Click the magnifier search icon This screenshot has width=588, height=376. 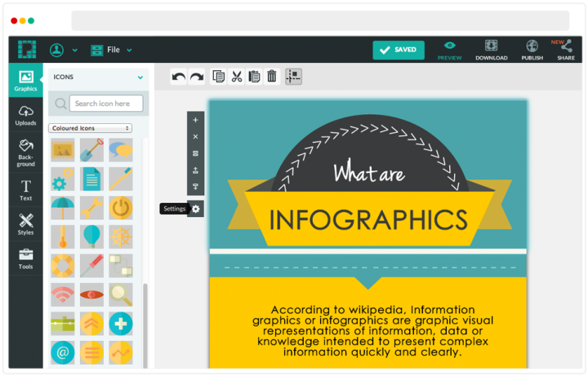point(60,104)
